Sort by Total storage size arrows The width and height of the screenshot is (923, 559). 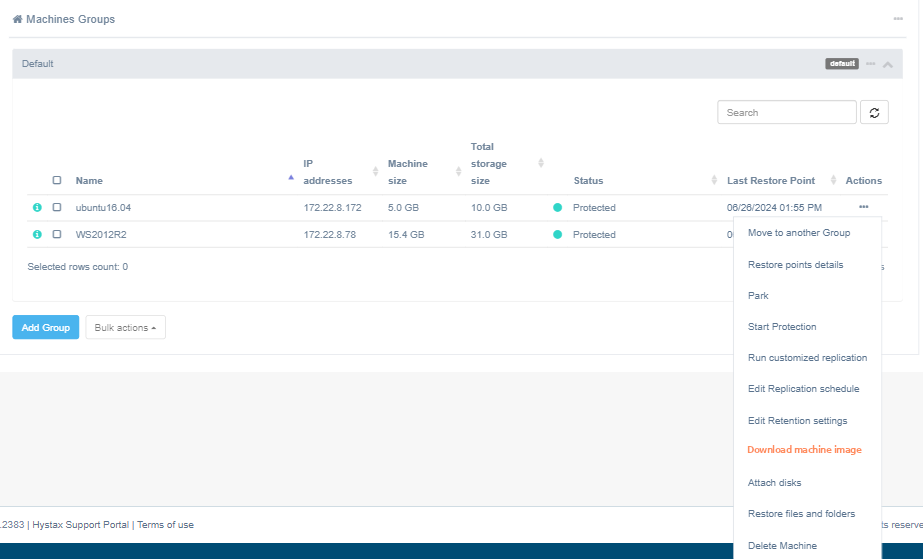(540, 163)
